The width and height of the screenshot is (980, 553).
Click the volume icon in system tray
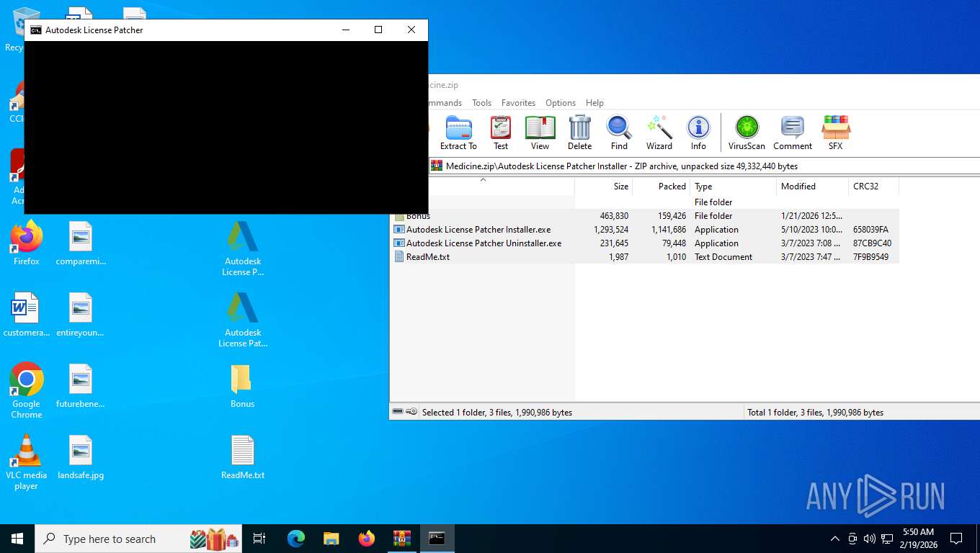coord(870,539)
